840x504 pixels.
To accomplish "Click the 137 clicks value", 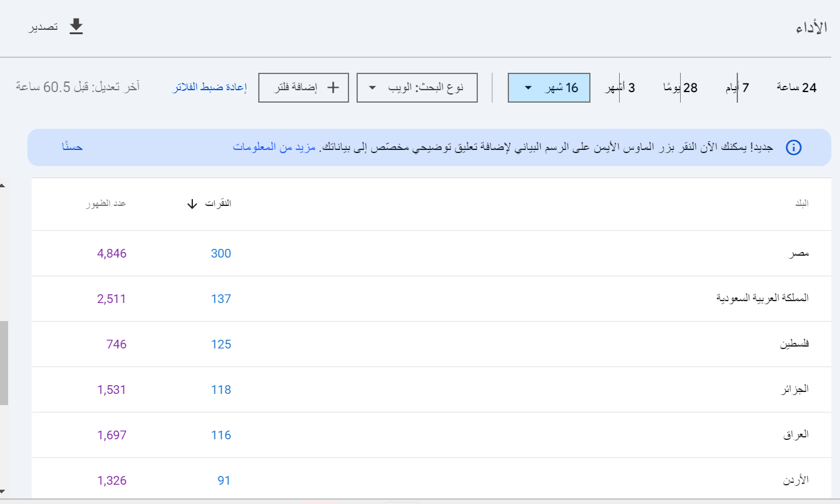I will (221, 299).
